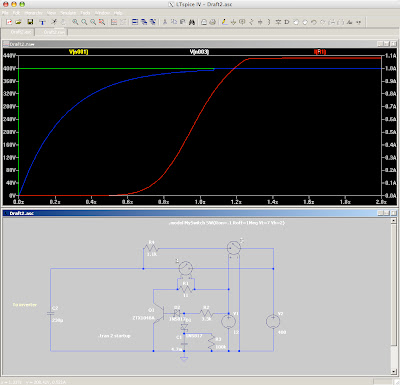Click the schematic scrollbar down arrow
Viewport: 400px width, 385px height.
[x=394, y=371]
